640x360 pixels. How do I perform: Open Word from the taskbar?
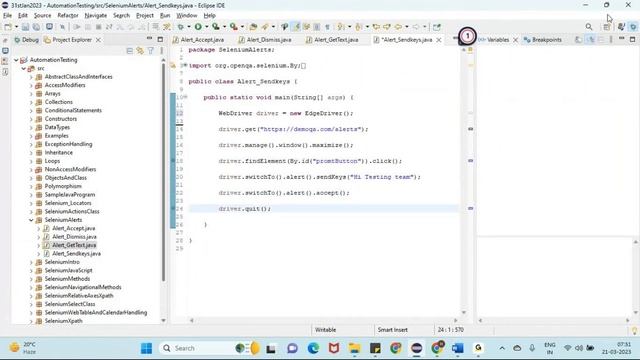coord(458,348)
